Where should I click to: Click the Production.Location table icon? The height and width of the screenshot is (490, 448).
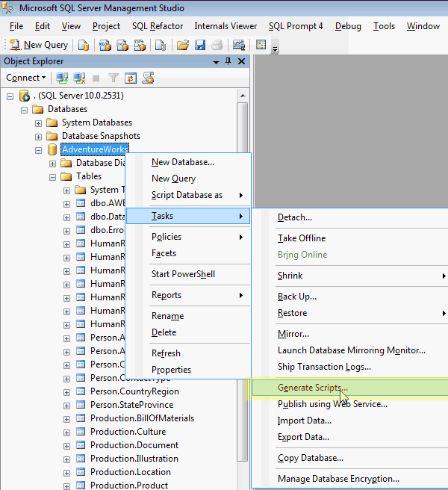pos(81,472)
